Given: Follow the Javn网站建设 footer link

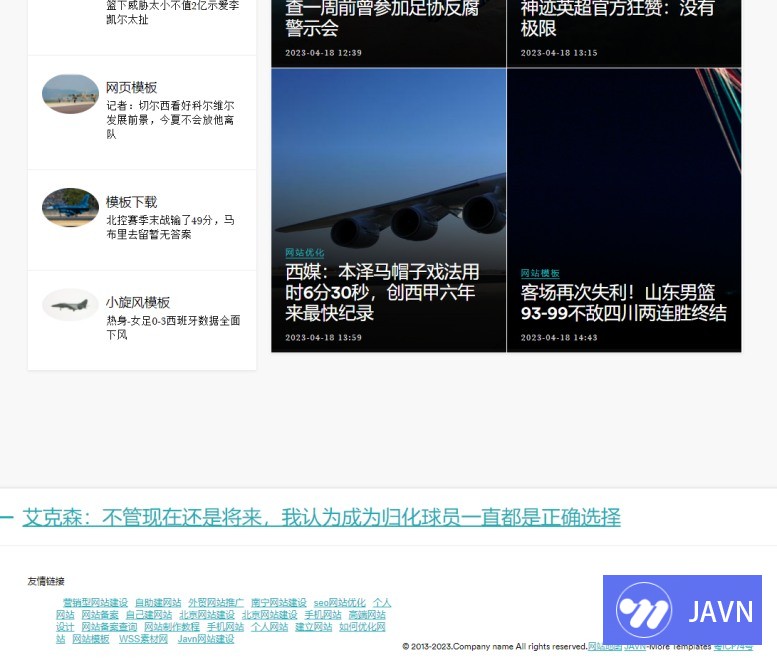Looking at the screenshot, I should click(206, 639).
